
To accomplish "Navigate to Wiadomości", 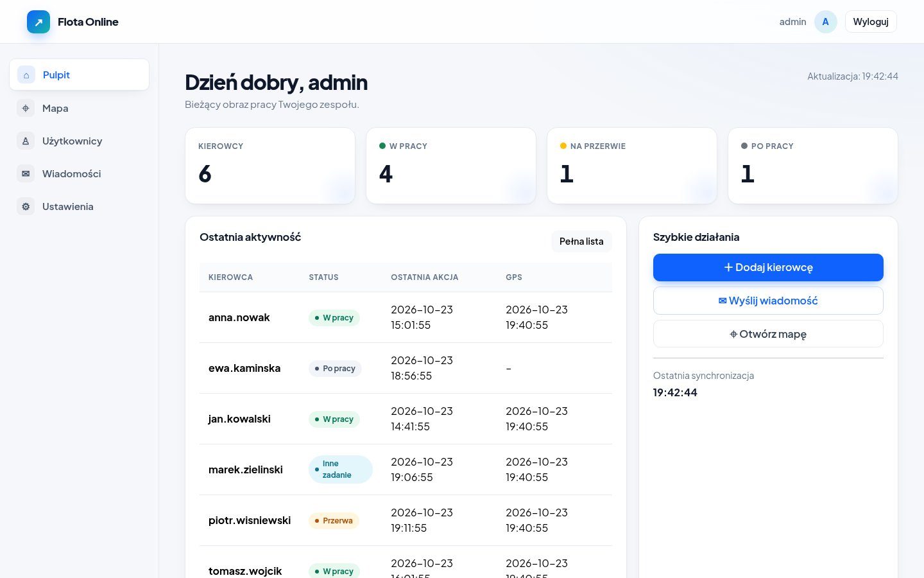I will [80, 174].
